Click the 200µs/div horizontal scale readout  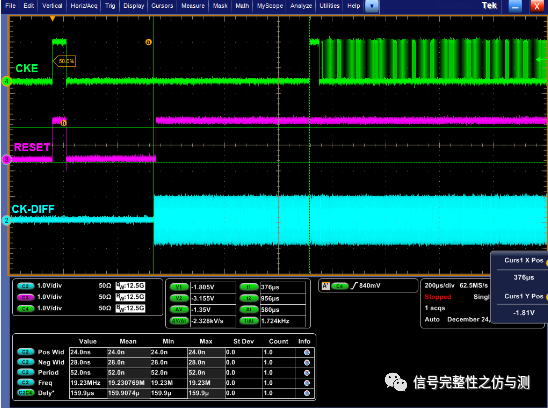point(439,286)
